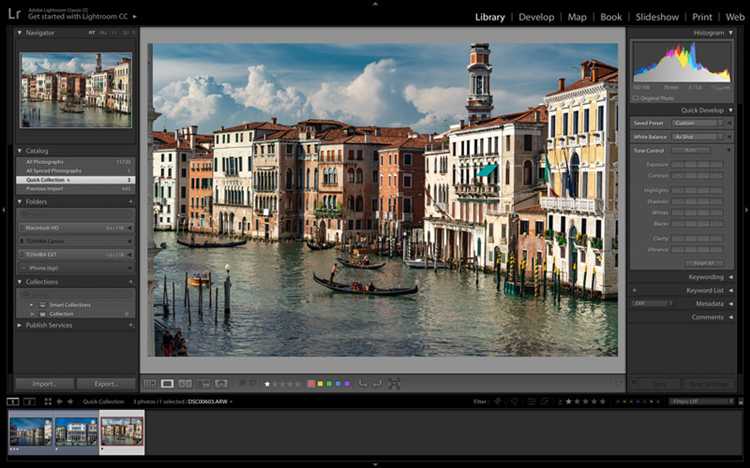Switch to Loupe view
The width and height of the screenshot is (750, 468).
point(167,384)
